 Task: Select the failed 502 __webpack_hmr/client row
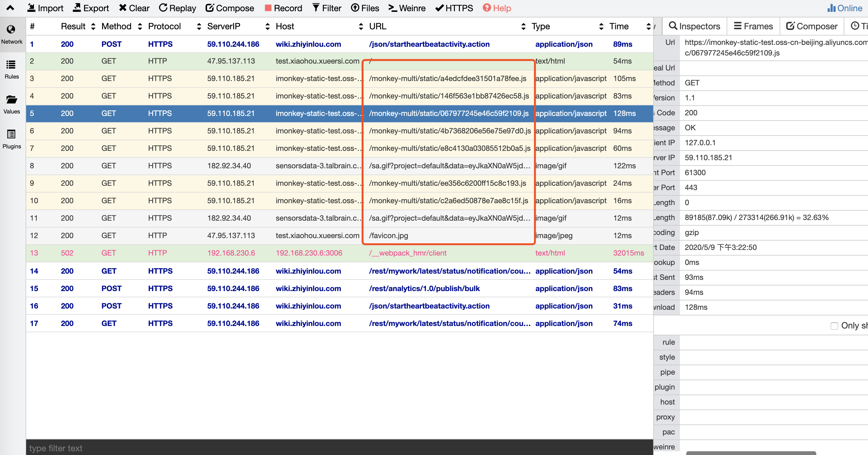(339, 253)
